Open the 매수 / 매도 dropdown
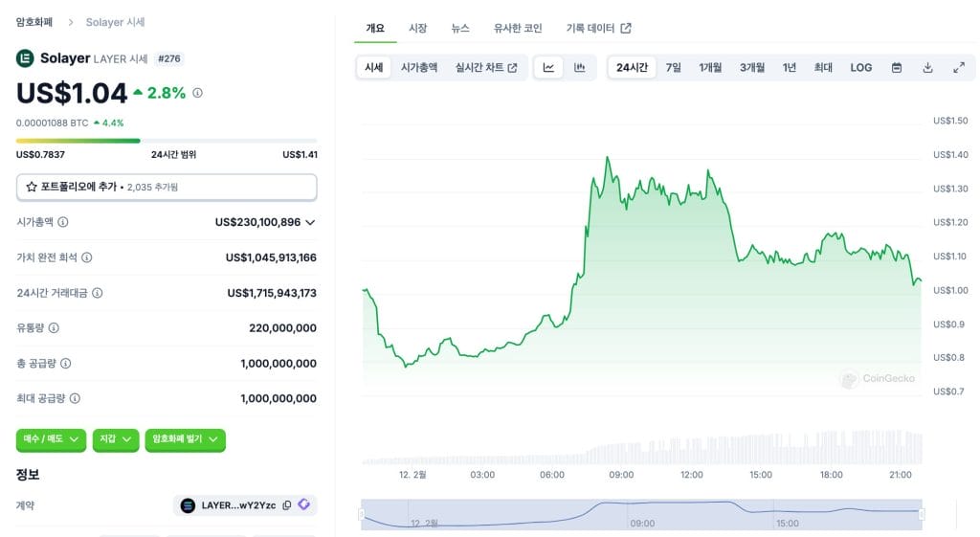The image size is (980, 537). click(x=51, y=438)
